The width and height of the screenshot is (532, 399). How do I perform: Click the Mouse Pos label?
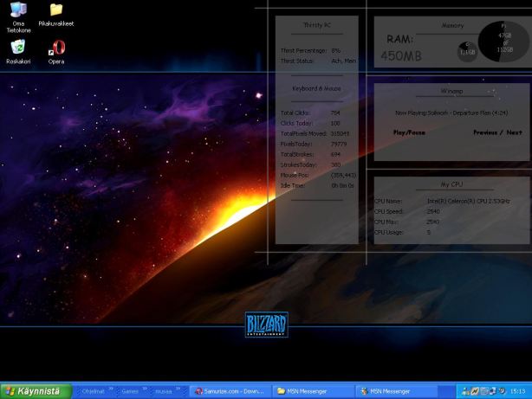click(295, 175)
